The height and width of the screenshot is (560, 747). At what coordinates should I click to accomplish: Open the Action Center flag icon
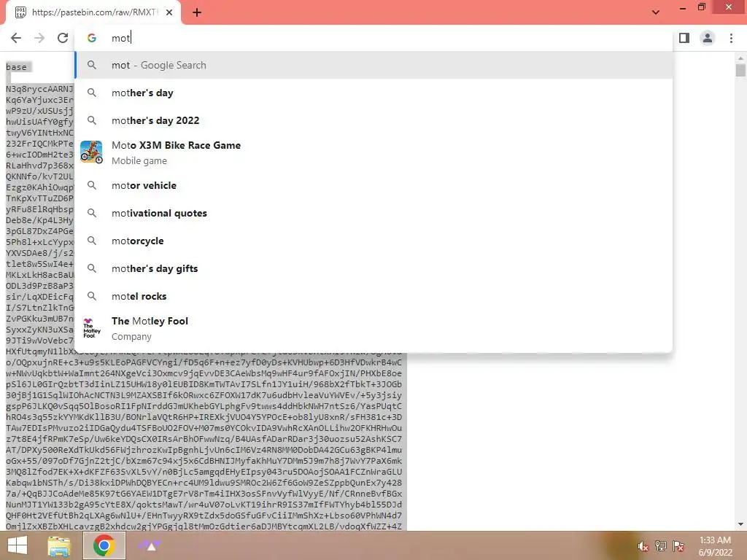tap(678, 546)
